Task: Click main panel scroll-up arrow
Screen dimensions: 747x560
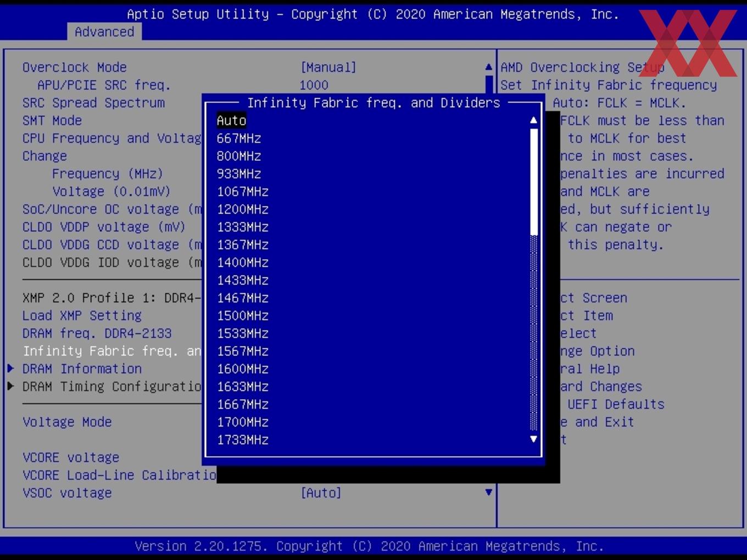Action: [x=488, y=67]
